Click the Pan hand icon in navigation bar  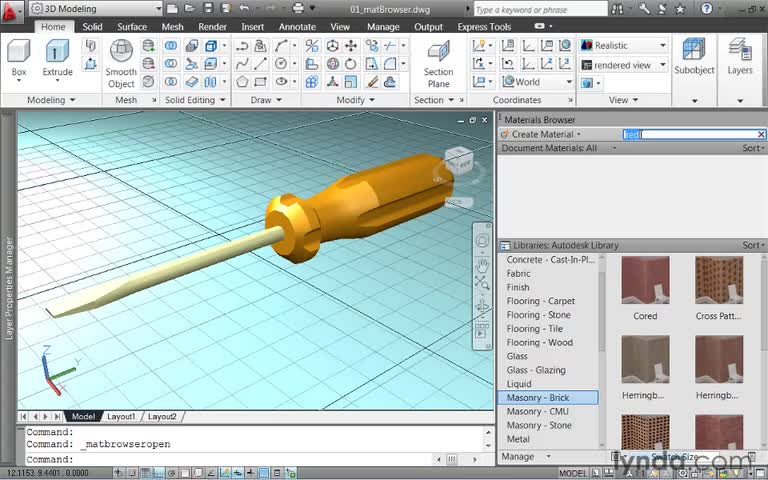pyautogui.click(x=482, y=266)
